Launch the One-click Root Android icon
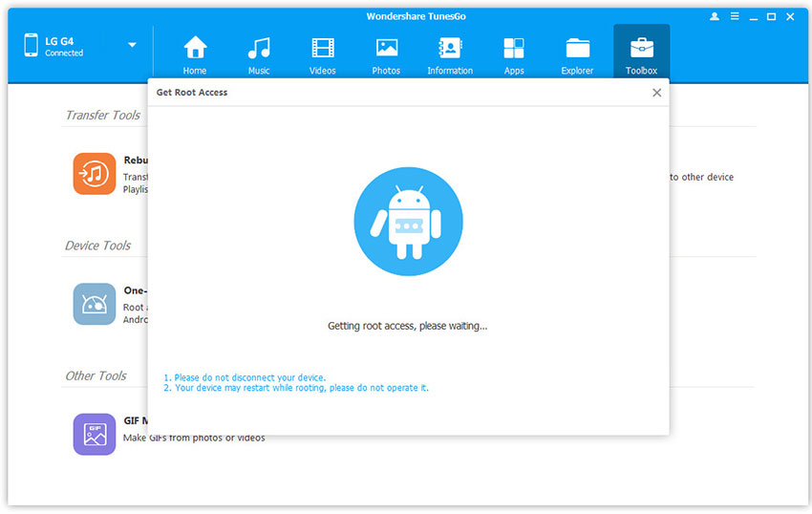This screenshot has height=514, width=812. [x=94, y=304]
